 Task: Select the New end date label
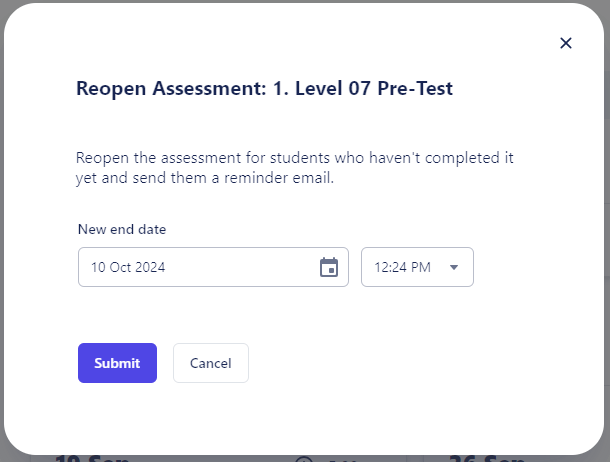coord(122,229)
